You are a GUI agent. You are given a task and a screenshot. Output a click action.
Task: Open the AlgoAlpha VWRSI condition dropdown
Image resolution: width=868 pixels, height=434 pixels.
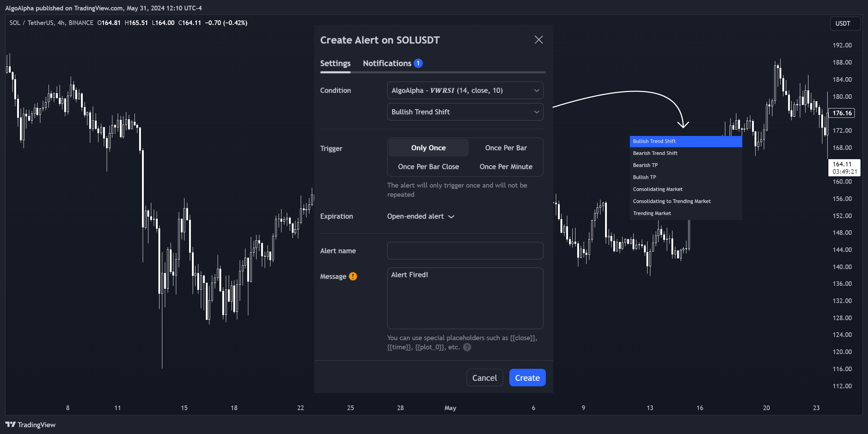465,90
